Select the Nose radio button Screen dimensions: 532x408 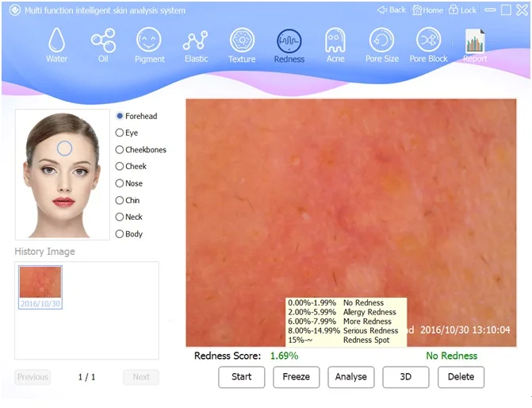click(120, 183)
